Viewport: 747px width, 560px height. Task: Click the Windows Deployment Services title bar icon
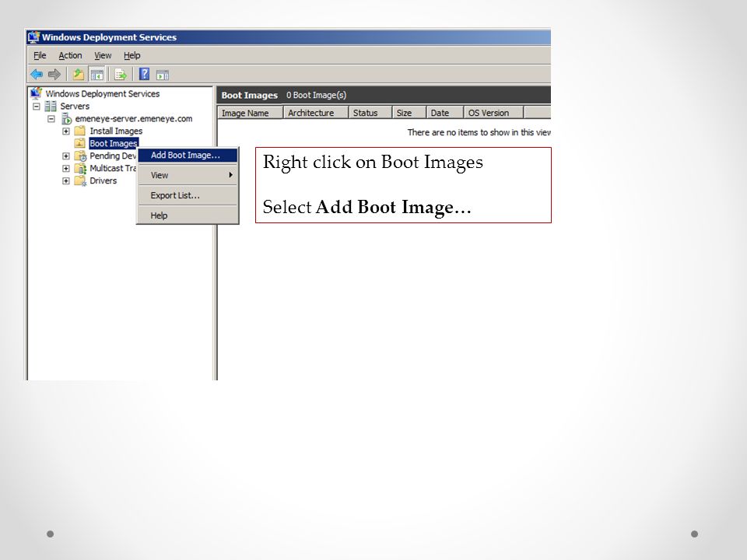click(x=33, y=37)
